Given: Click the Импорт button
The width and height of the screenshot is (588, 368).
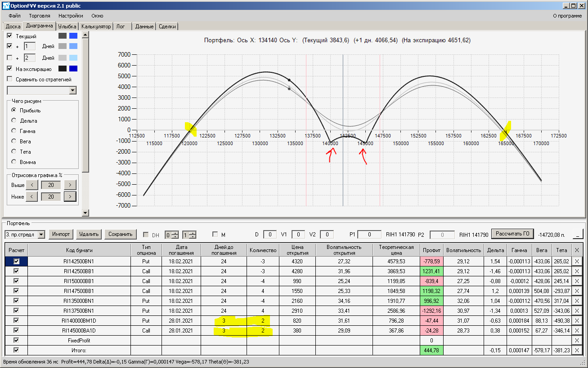Looking at the screenshot, I should coord(61,234).
